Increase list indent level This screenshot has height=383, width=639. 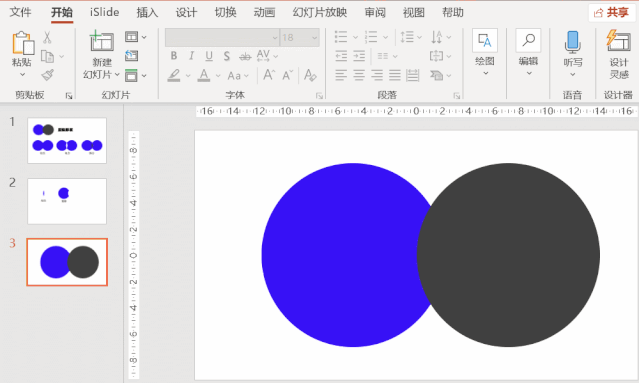pyautogui.click(x=359, y=56)
